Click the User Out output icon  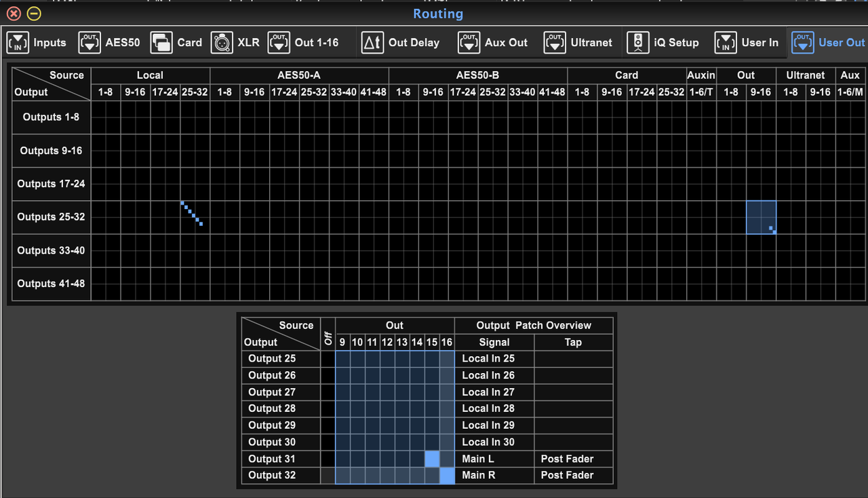tap(803, 43)
